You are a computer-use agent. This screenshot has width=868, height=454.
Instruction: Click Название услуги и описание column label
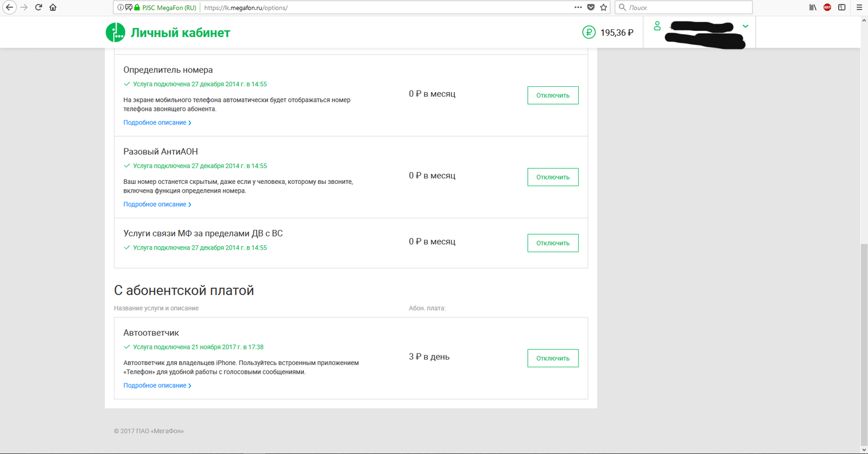click(x=156, y=308)
